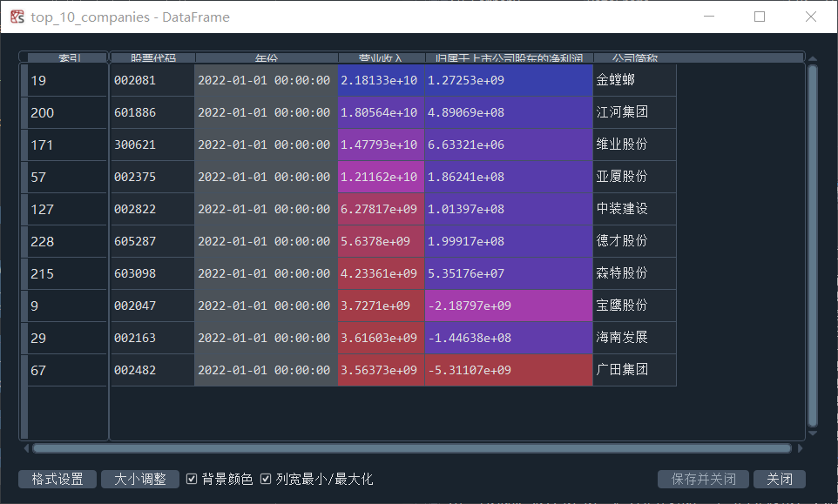Select the 年份 column header

tap(267, 57)
